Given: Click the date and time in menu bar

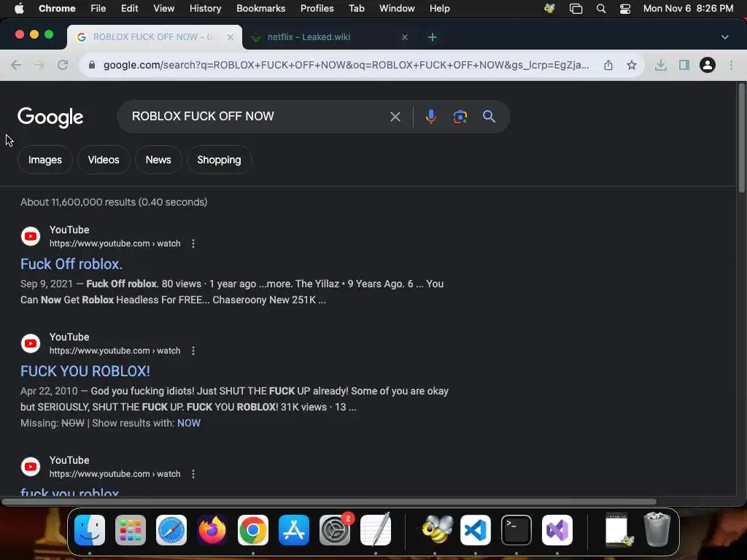Looking at the screenshot, I should click(688, 9).
